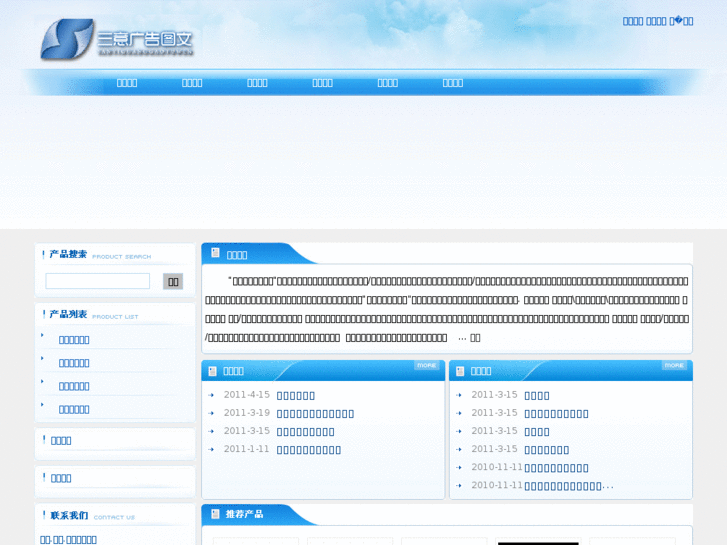Image resolution: width=727 pixels, height=545 pixels.
Task: Click the first header link at top right
Action: pyautogui.click(x=632, y=21)
